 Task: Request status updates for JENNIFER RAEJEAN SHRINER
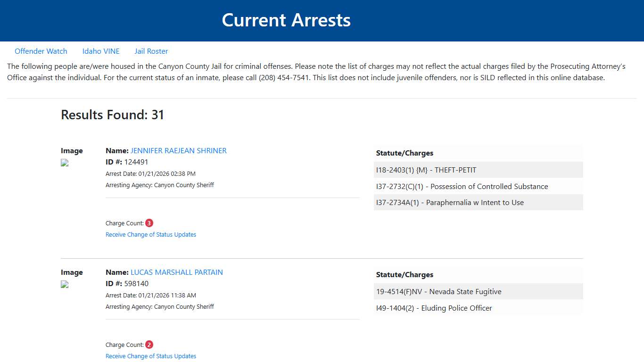pos(151,234)
